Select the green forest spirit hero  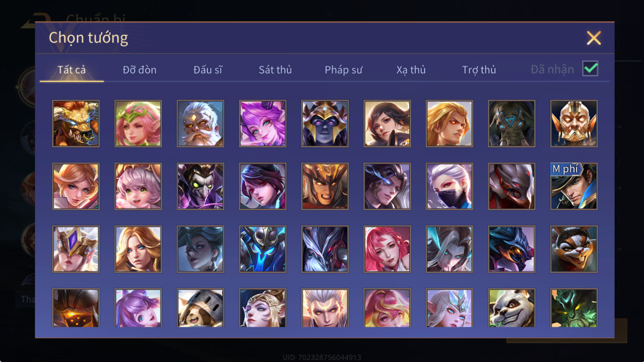(574, 308)
